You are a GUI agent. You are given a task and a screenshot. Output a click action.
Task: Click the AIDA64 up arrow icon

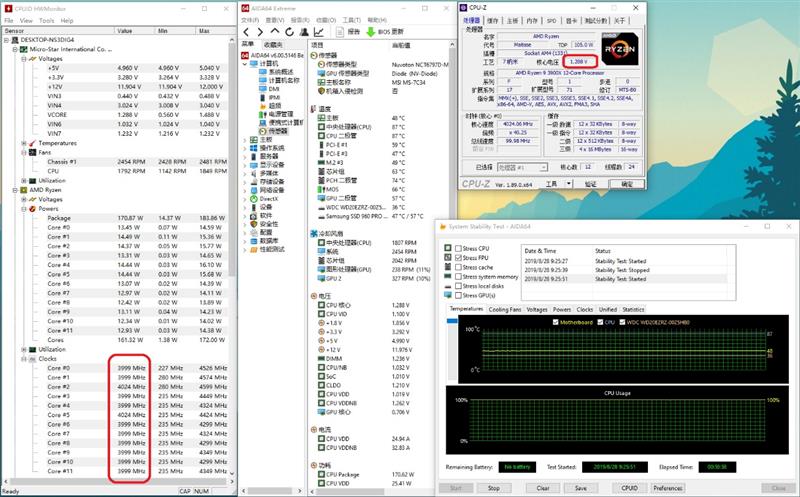click(273, 32)
